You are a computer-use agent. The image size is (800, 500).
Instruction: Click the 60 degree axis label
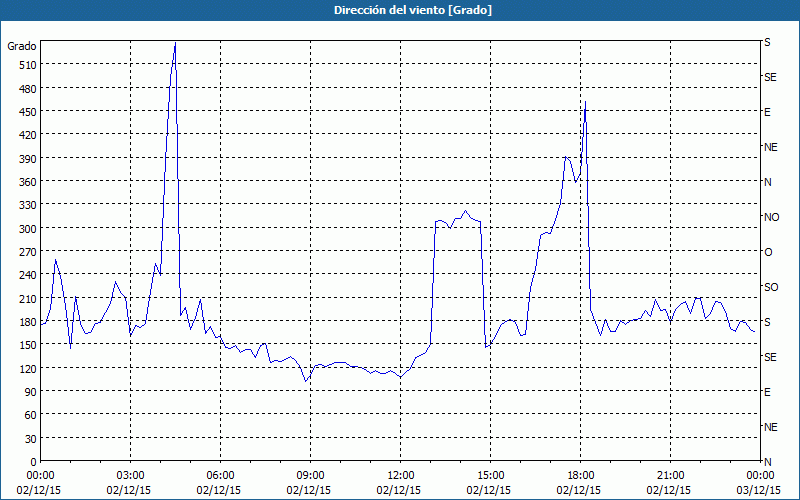tap(31, 415)
